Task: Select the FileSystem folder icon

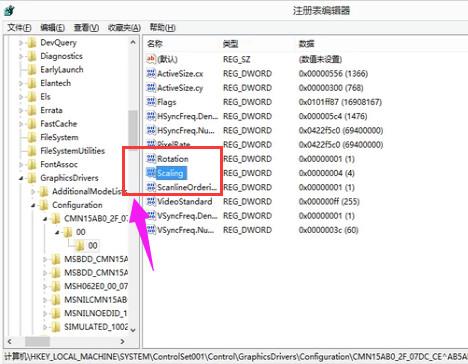Action: (x=32, y=137)
